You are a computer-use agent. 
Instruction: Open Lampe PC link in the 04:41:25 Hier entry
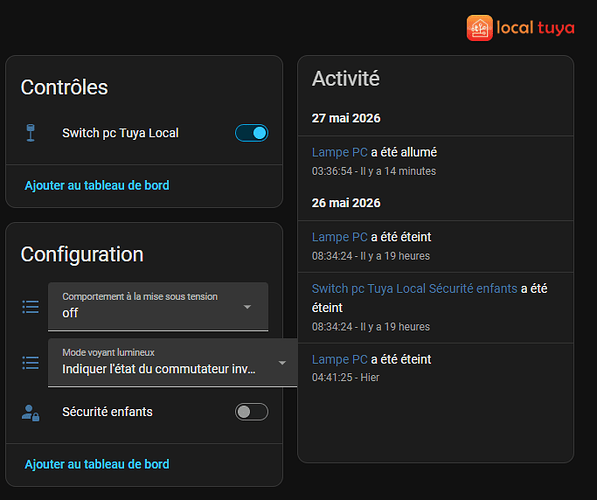click(340, 359)
